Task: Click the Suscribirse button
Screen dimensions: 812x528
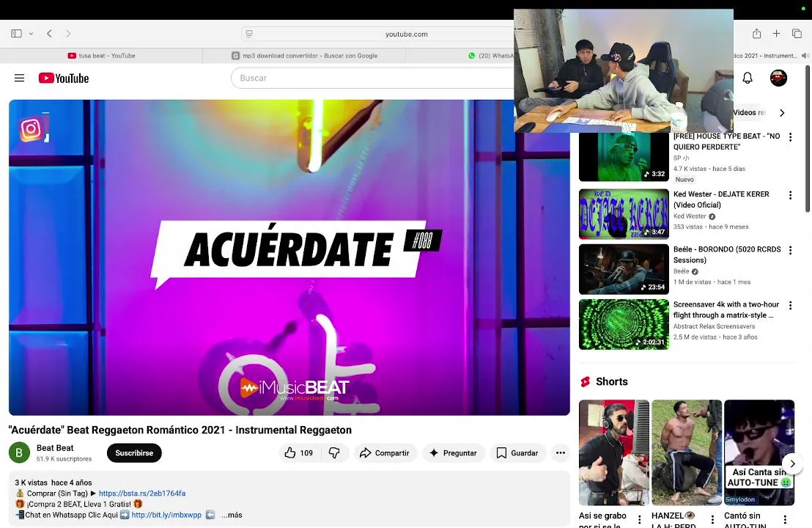Action: click(x=134, y=453)
